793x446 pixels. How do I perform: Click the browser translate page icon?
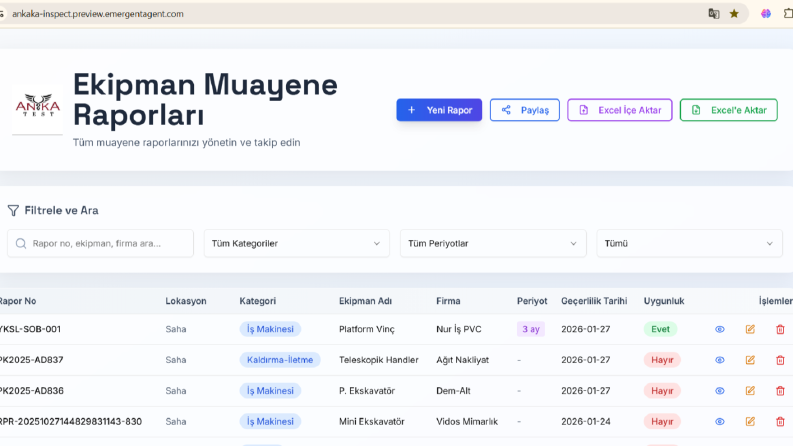point(714,14)
